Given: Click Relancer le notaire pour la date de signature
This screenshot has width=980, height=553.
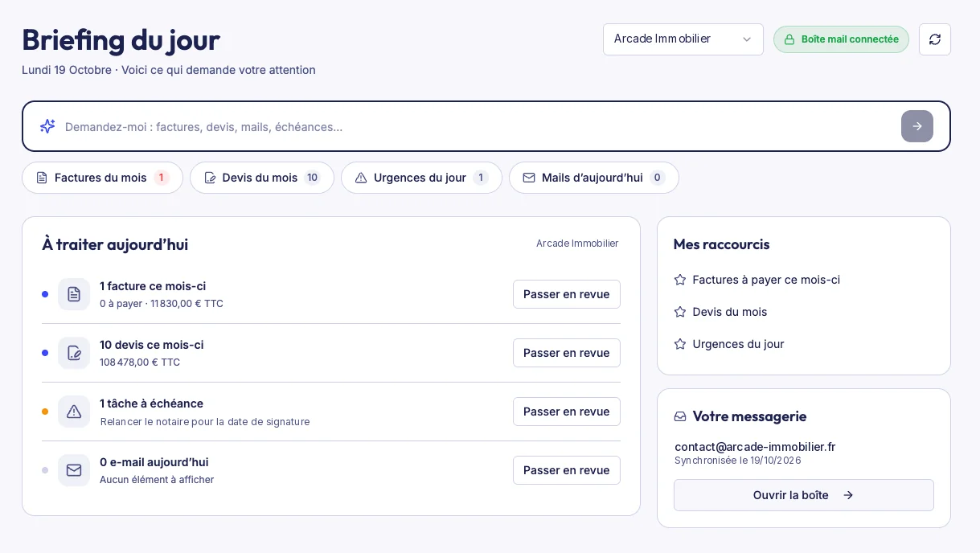Looking at the screenshot, I should pos(205,422).
